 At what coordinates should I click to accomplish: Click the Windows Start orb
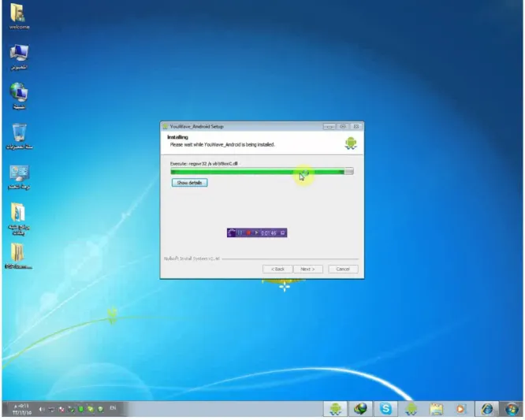click(x=512, y=409)
